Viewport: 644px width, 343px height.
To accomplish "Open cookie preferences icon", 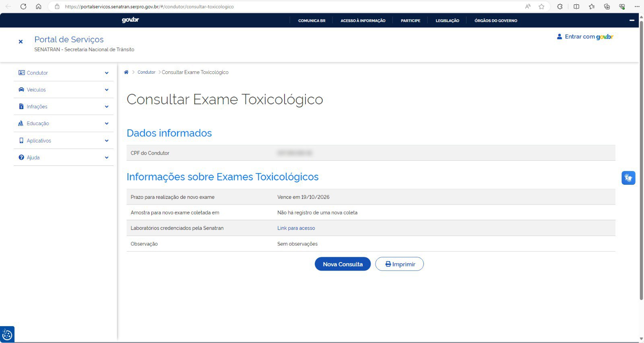I will [7, 335].
